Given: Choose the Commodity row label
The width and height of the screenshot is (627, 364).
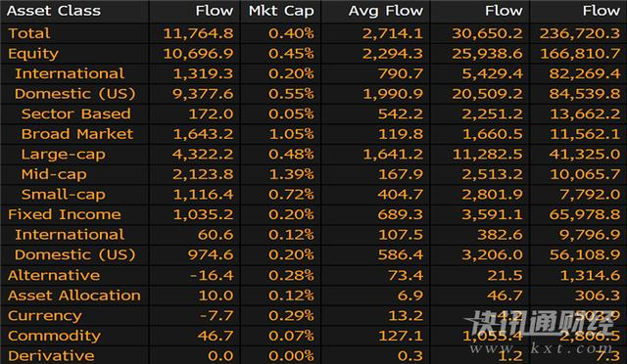Looking at the screenshot, I should pyautogui.click(x=54, y=336).
